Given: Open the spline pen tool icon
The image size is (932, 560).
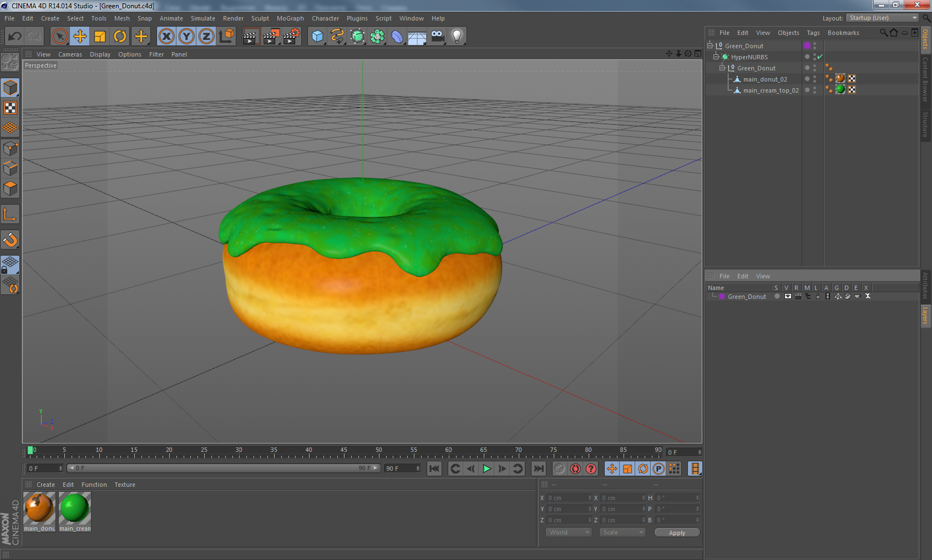Looking at the screenshot, I should [x=337, y=37].
